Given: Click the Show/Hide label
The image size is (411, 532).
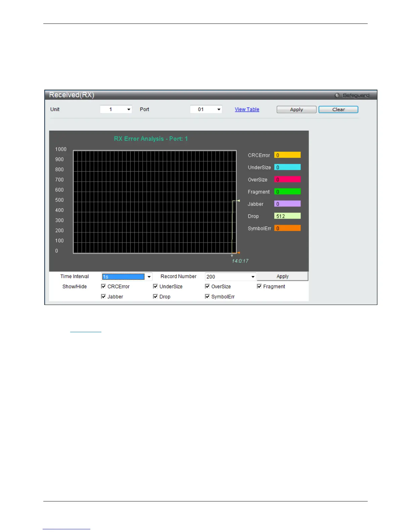Looking at the screenshot, I should click(x=75, y=286).
